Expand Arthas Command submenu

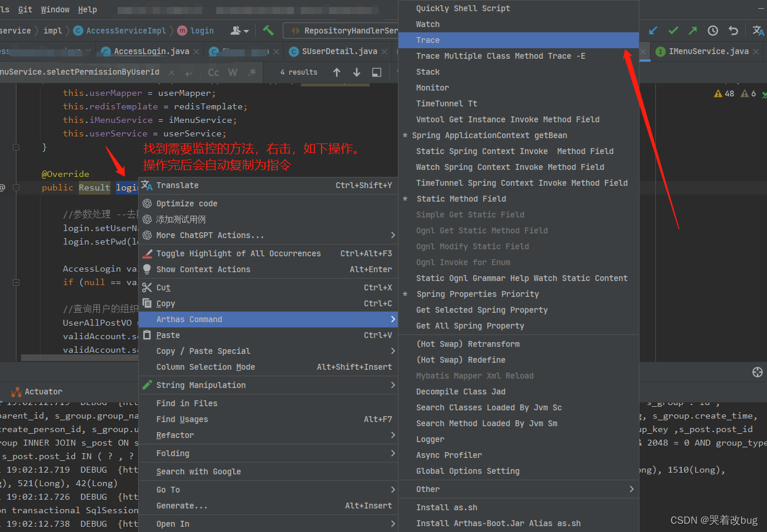click(268, 319)
